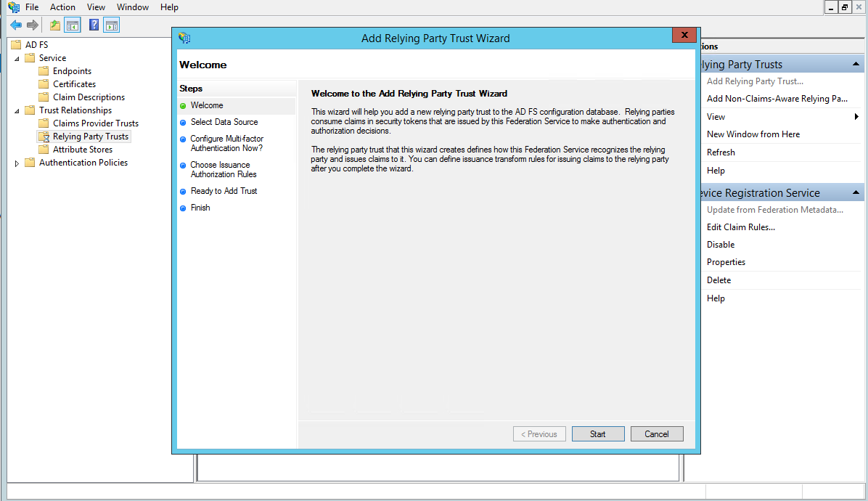The height and width of the screenshot is (501, 868).
Task: Click the blue question mark Help toolbar icon
Action: pos(94,25)
